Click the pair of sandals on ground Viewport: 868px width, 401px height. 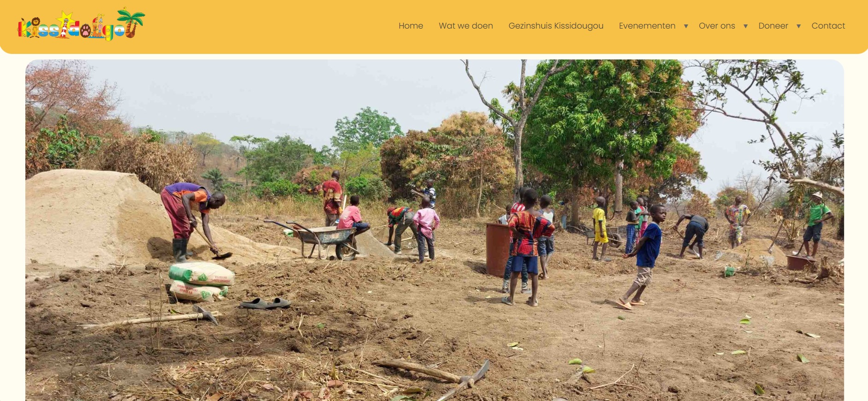(265, 303)
